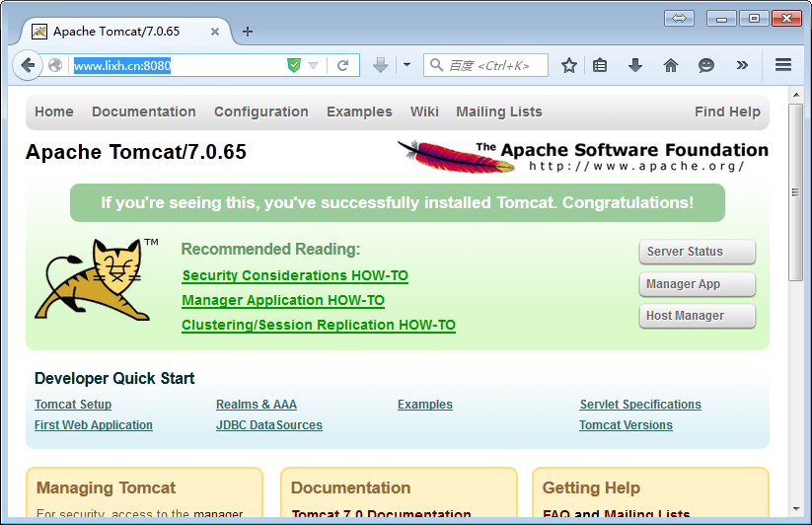Close the Apache Tomcat/7.0.65 tab

click(x=215, y=32)
